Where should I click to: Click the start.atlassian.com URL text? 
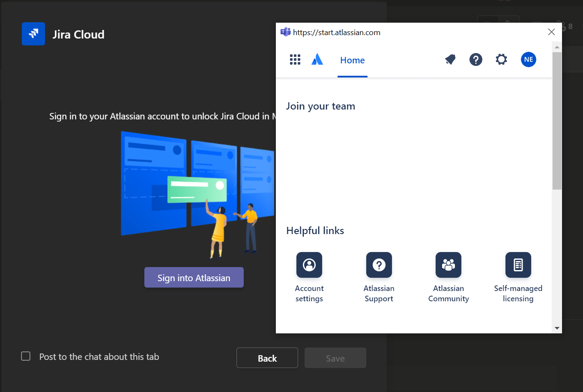tap(337, 33)
